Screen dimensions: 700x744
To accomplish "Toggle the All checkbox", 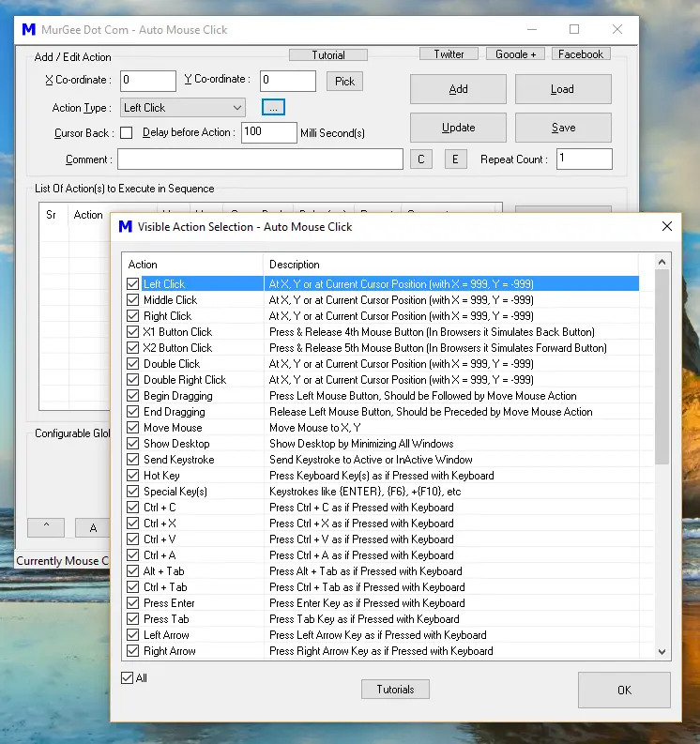I will point(128,677).
